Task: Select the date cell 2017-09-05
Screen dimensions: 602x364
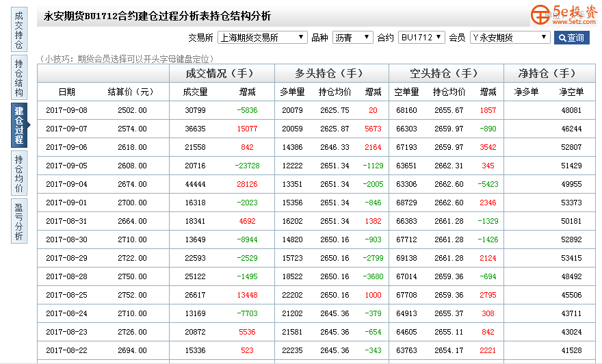Action: point(67,166)
